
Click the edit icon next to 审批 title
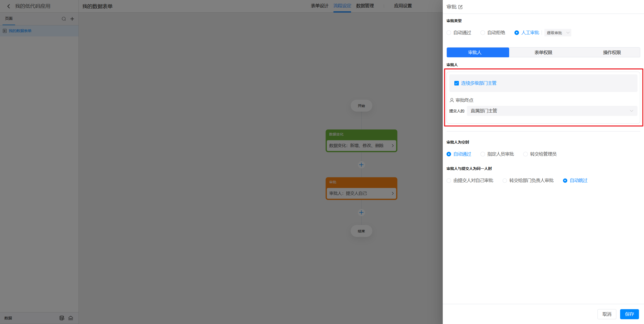[460, 7]
